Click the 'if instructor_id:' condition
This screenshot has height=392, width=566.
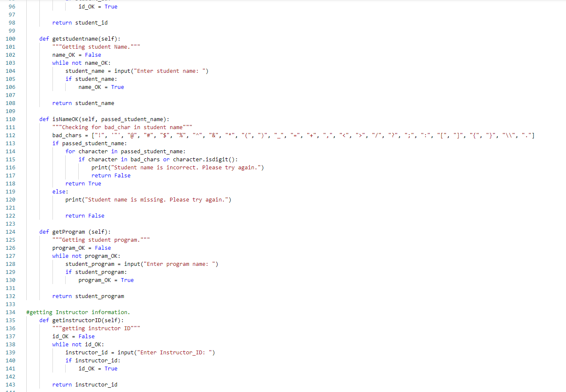(93, 361)
